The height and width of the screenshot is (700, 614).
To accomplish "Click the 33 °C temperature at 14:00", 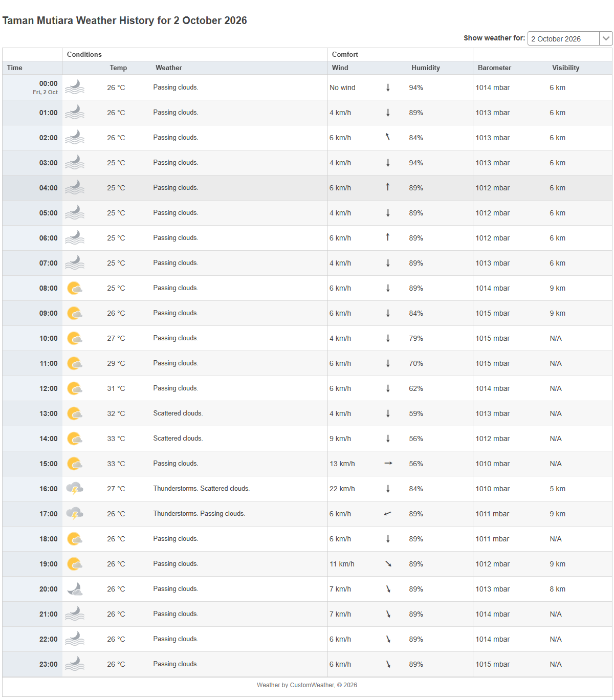I will click(x=116, y=439).
